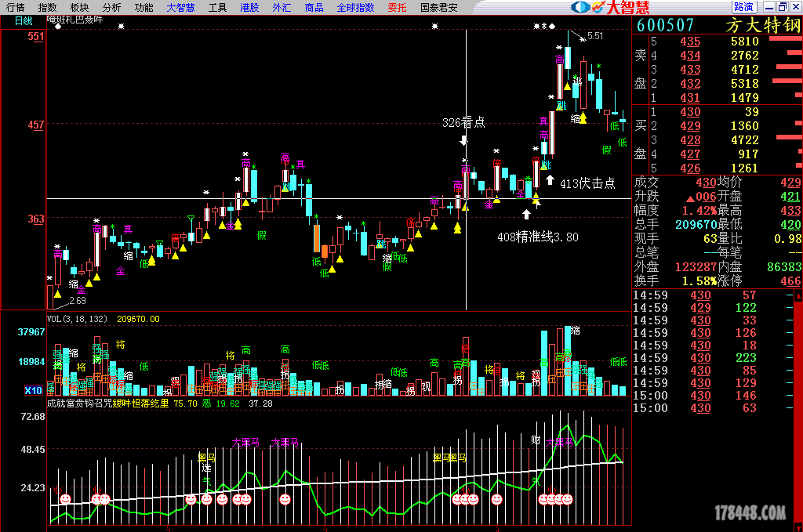Click the 363 price axis label
803x532 pixels.
pos(36,219)
